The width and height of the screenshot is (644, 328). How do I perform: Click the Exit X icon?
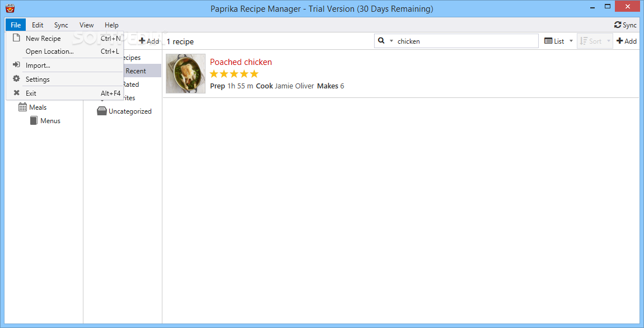[x=16, y=93]
